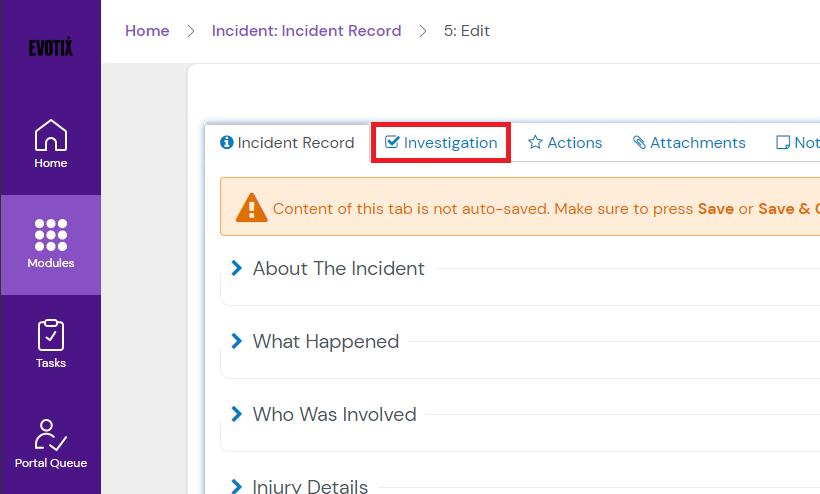Image resolution: width=820 pixels, height=494 pixels.
Task: Open the Tasks clipboard icon
Action: tap(50, 335)
